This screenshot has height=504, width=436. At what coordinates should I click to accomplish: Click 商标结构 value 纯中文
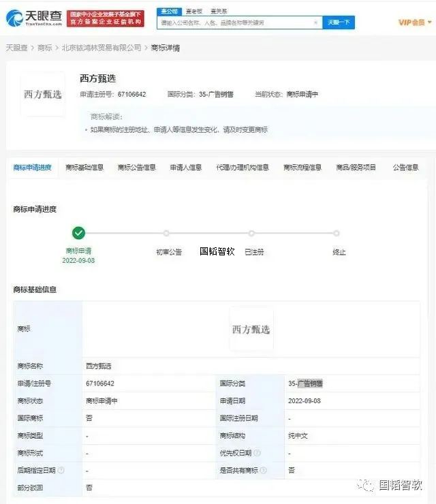click(298, 436)
